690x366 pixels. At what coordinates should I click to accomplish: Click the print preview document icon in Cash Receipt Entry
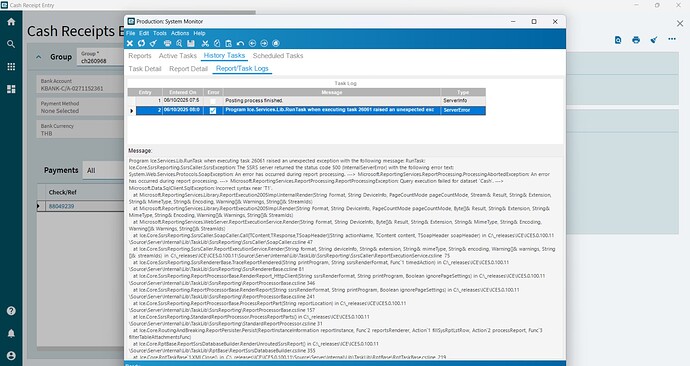(618, 40)
